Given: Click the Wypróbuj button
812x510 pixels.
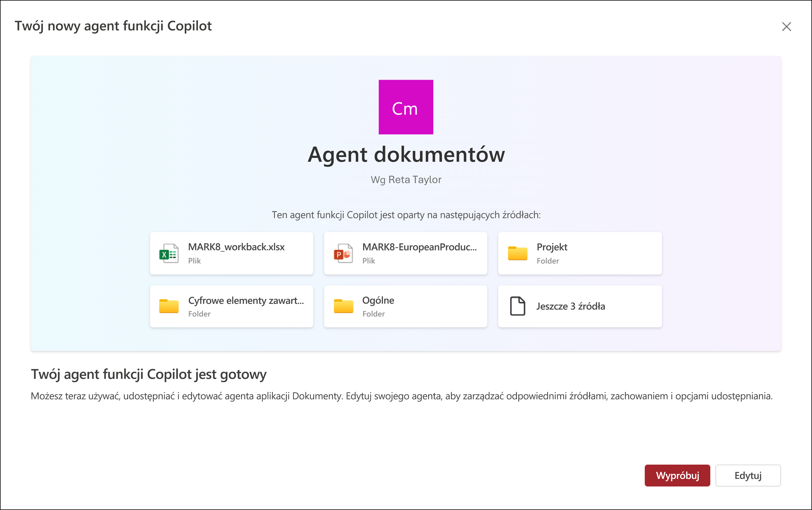Looking at the screenshot, I should 677,476.
